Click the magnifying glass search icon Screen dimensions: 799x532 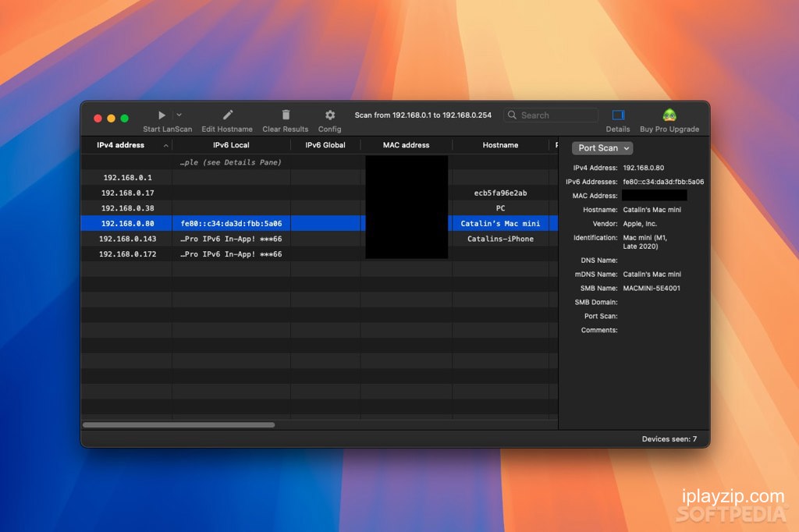[512, 115]
